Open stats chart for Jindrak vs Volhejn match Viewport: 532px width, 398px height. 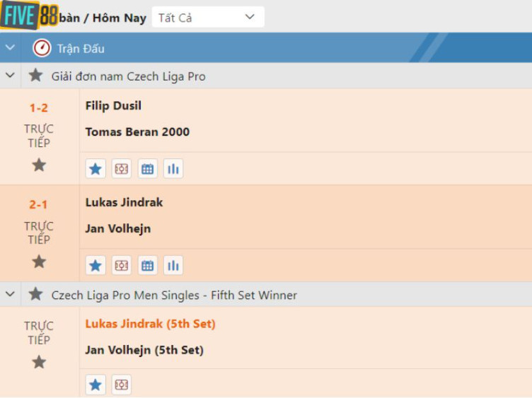173,266
